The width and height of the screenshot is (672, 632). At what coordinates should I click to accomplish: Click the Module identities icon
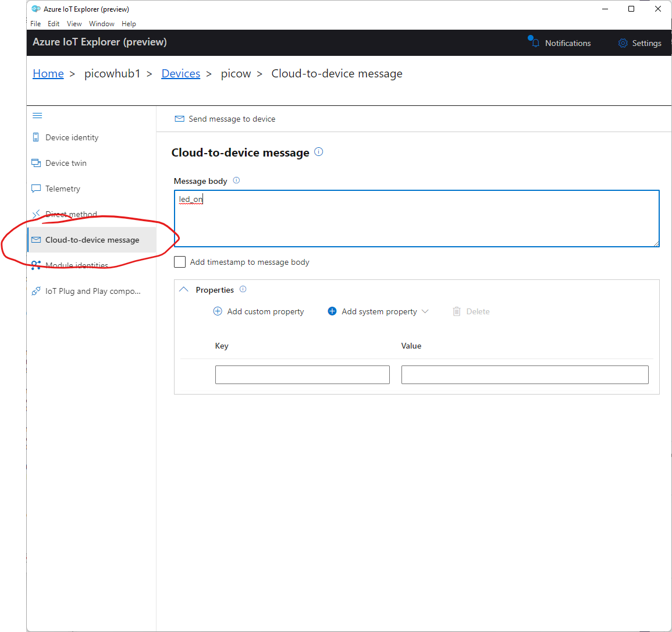point(36,265)
